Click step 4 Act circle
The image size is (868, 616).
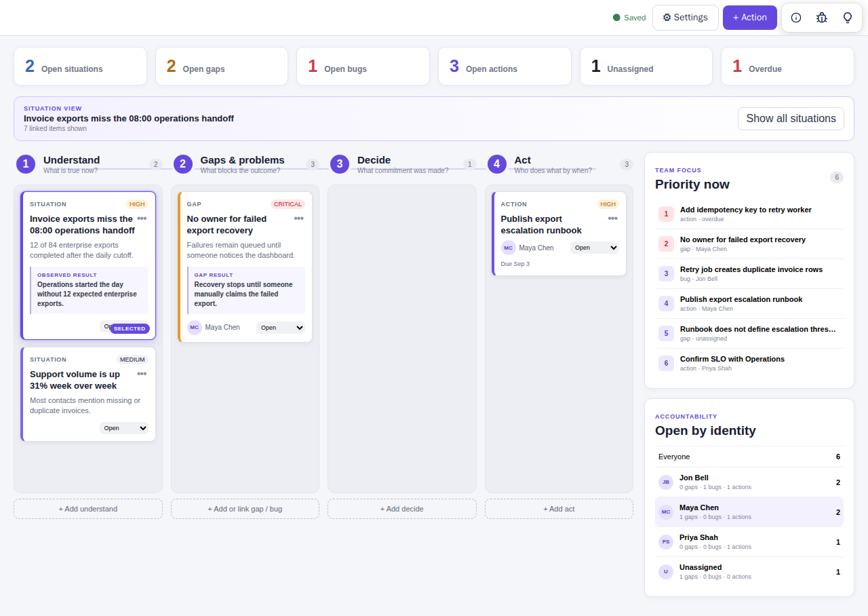tap(497, 164)
